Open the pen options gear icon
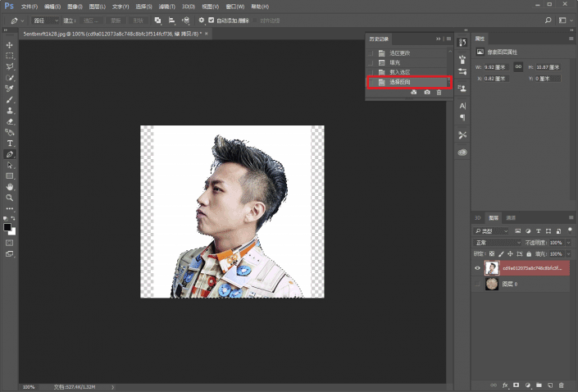Image resolution: width=578 pixels, height=392 pixels. click(x=201, y=21)
